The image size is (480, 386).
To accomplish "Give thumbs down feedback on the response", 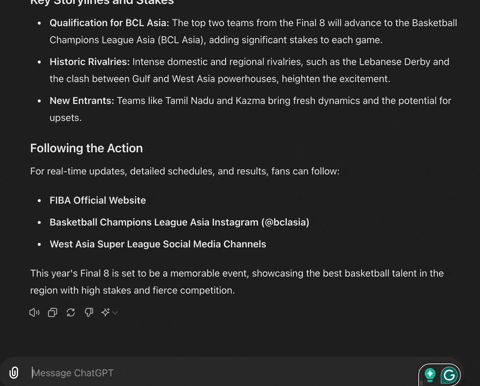I will pos(89,312).
